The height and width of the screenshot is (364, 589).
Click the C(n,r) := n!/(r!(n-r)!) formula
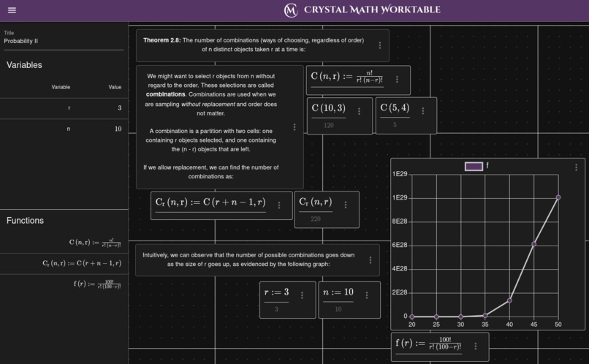point(347,77)
